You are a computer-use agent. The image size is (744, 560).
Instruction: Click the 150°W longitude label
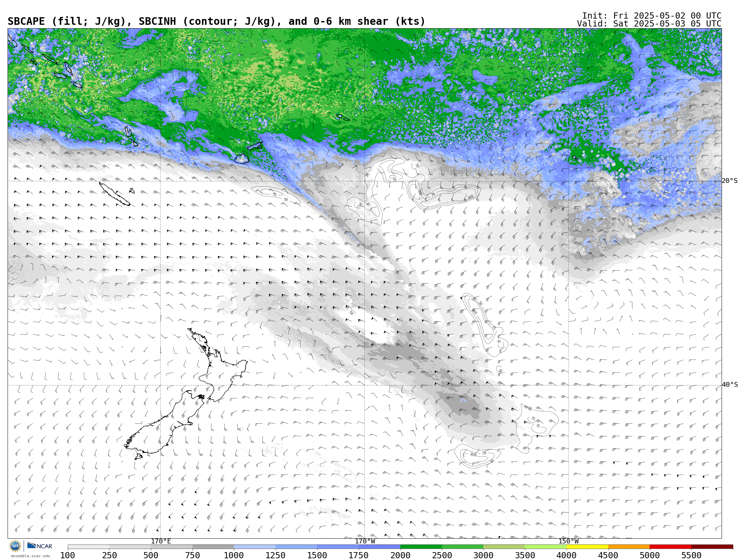[568, 541]
